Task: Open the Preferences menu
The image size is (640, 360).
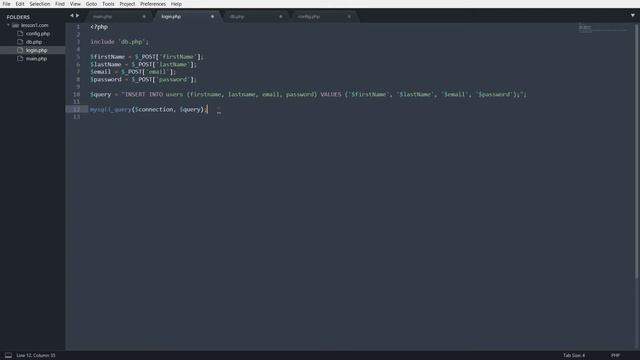Action: [153, 4]
